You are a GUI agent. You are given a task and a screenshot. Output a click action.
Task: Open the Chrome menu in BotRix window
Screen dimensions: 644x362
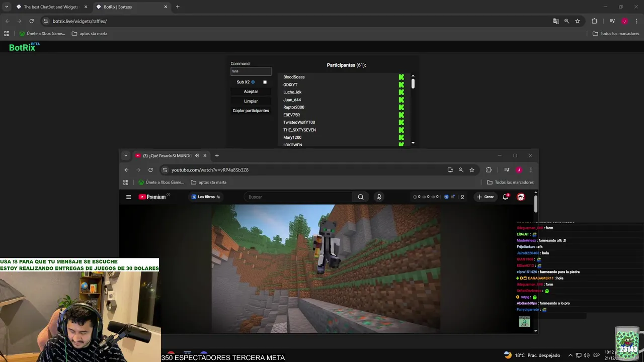(636, 21)
